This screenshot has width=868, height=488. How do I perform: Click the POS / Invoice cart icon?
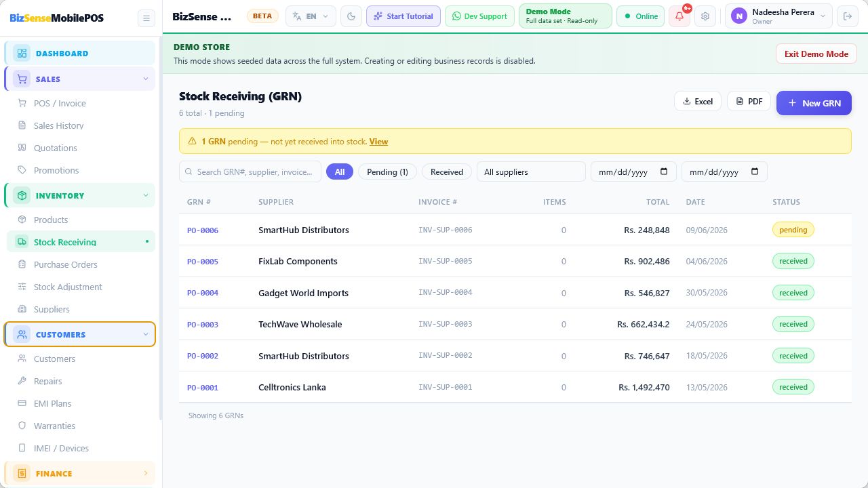(22, 104)
